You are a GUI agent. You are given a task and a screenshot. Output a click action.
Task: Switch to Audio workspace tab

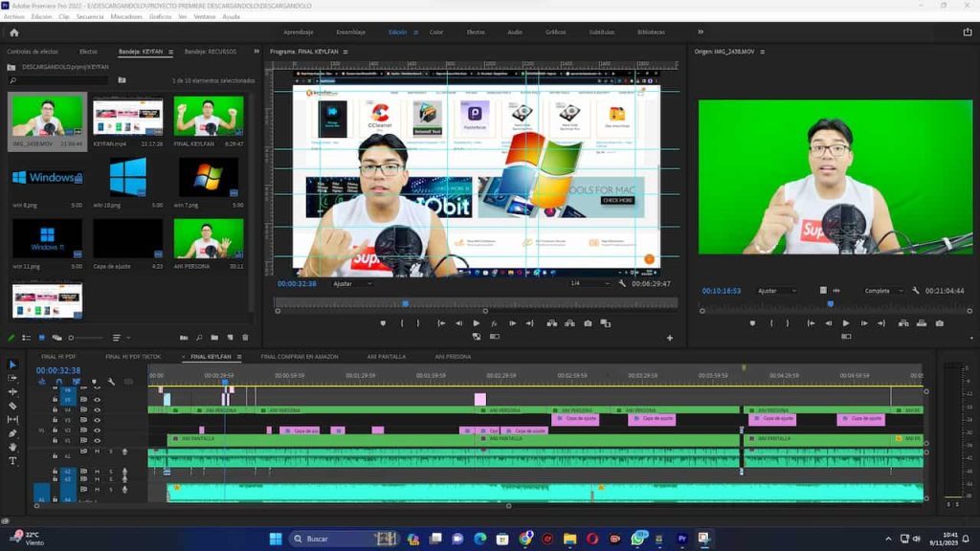514,32
